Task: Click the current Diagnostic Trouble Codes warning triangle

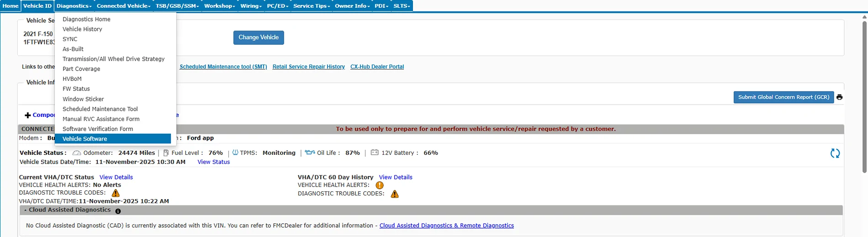Action: tap(116, 193)
